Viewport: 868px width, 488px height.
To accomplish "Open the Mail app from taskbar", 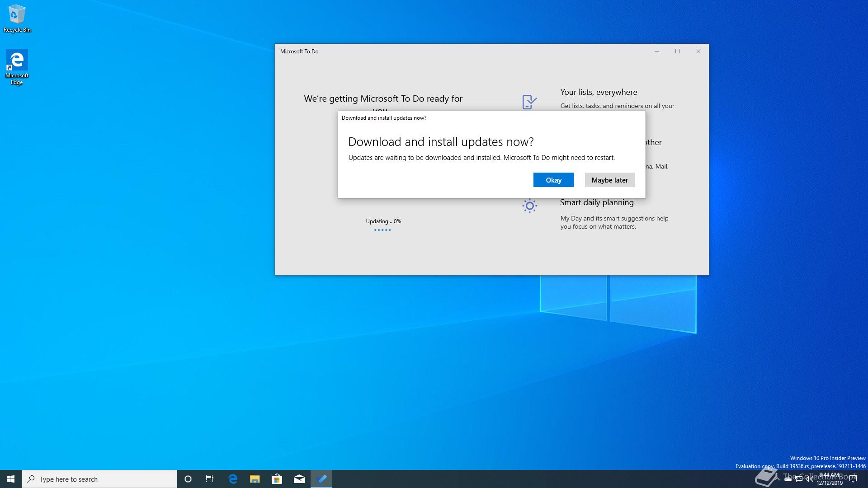I will click(299, 479).
